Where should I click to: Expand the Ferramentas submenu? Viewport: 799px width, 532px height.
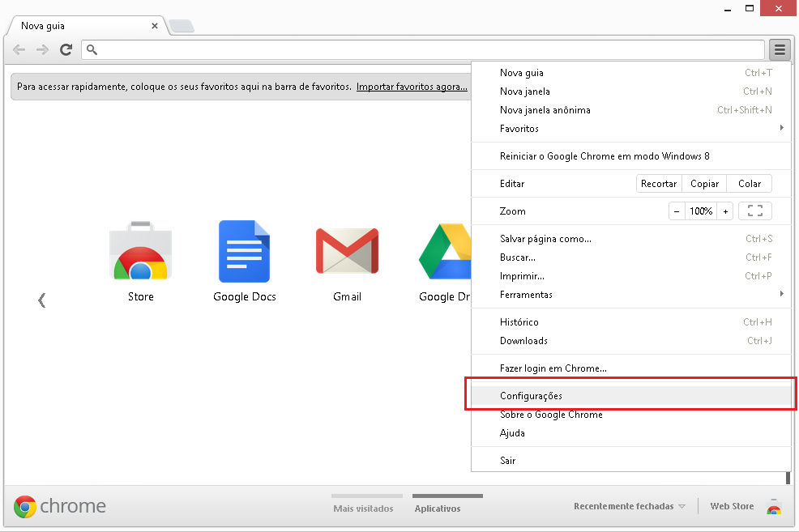pyautogui.click(x=630, y=295)
